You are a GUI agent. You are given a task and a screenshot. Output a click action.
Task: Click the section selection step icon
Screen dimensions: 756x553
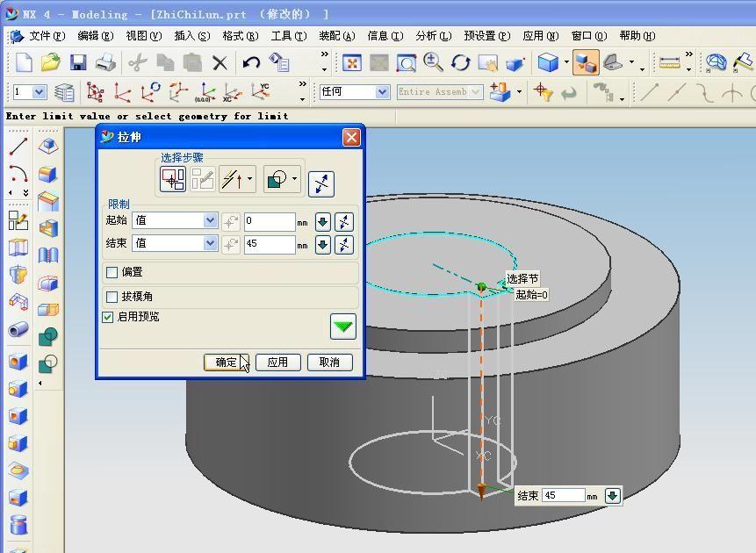173,179
